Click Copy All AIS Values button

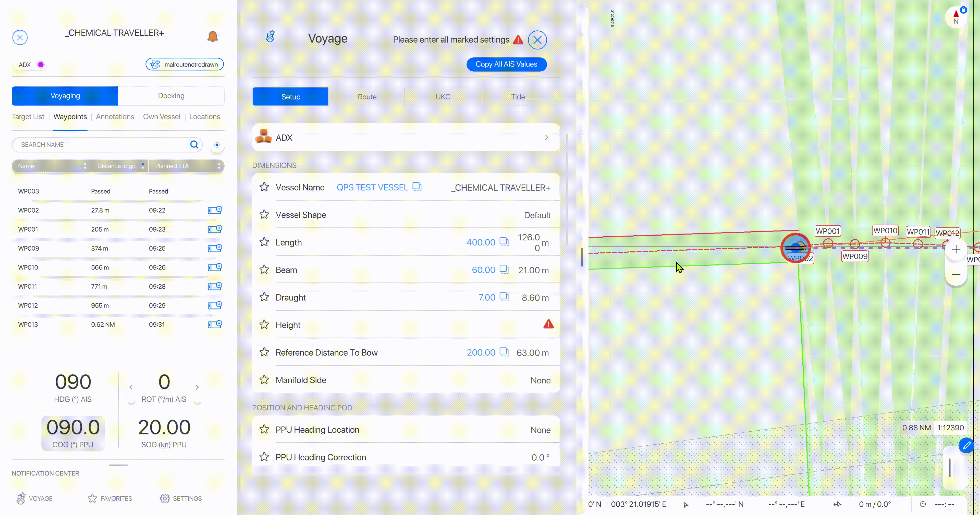506,64
